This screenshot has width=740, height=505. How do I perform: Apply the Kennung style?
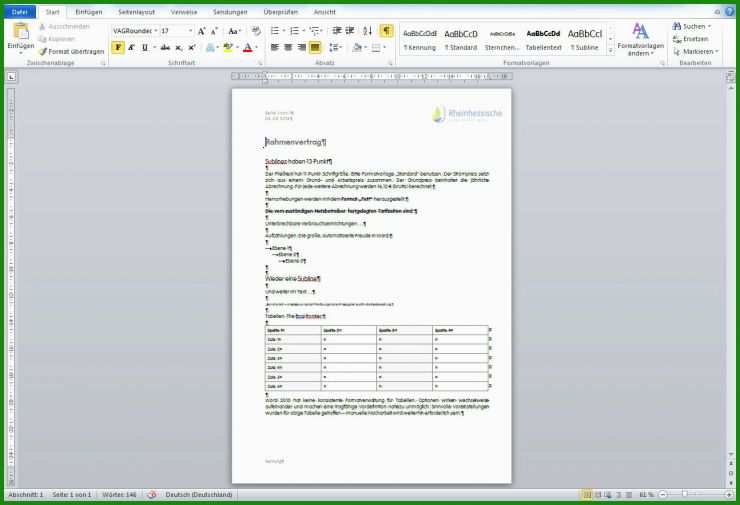tap(420, 40)
